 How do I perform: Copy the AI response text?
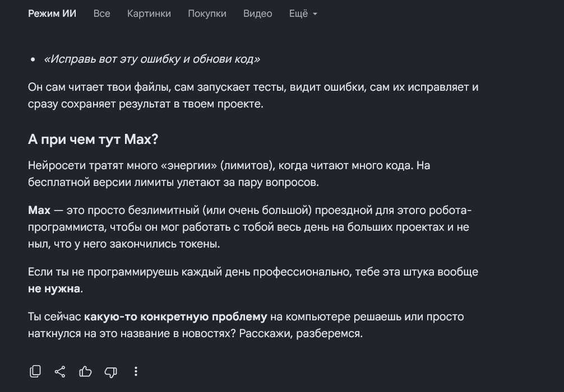35,371
